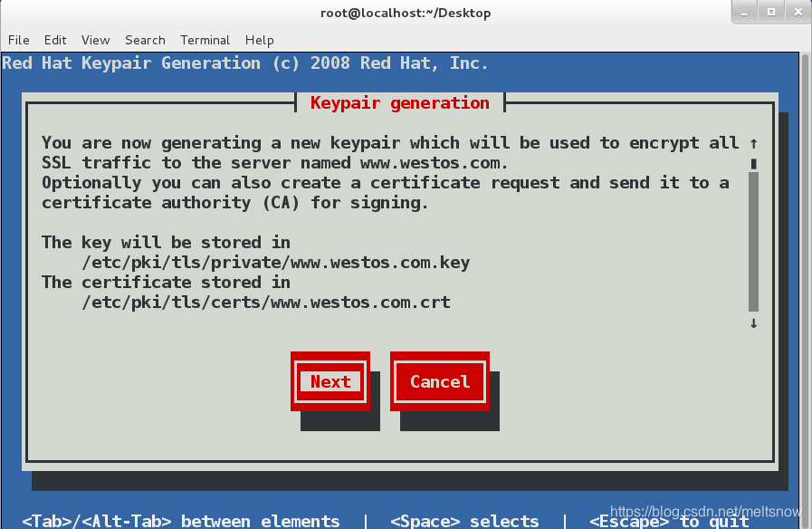812x529 pixels.
Task: Maximize the terminal window
Action: [x=771, y=12]
